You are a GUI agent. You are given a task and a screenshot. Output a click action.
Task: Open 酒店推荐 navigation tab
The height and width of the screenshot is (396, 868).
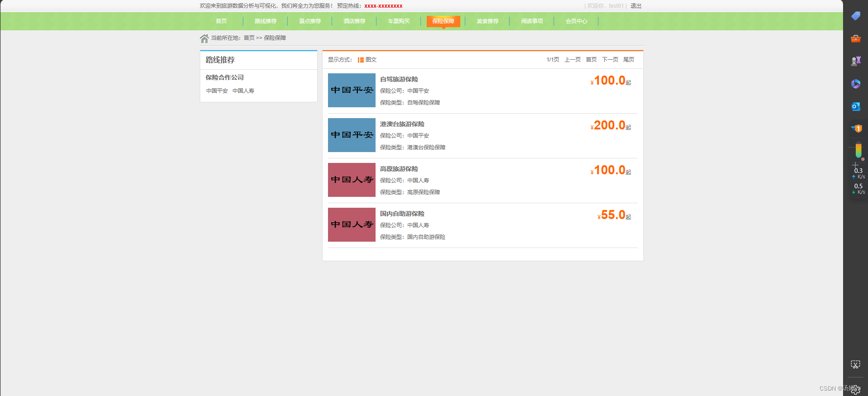pyautogui.click(x=354, y=21)
